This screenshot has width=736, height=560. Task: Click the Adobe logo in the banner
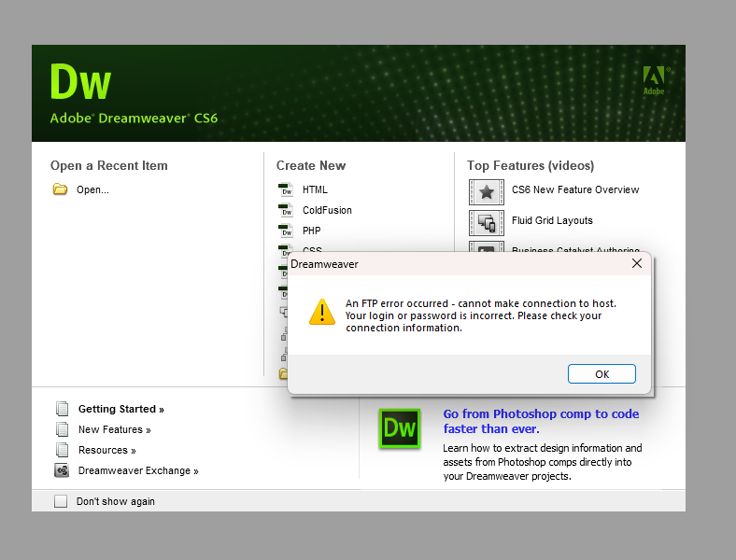[x=656, y=80]
